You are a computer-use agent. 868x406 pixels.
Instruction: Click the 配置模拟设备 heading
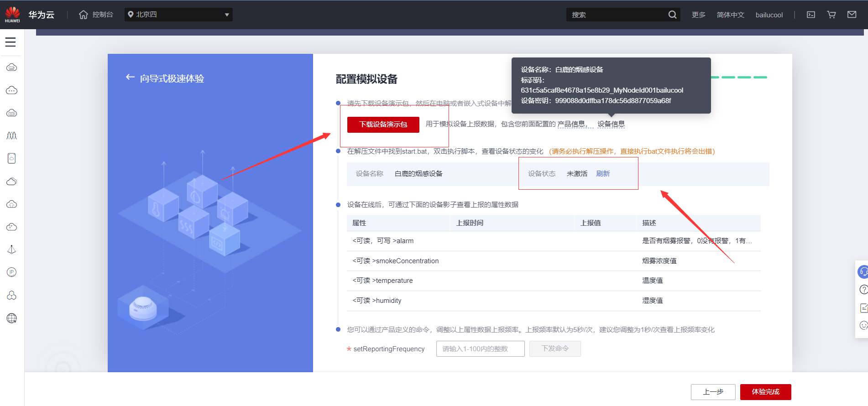(366, 79)
